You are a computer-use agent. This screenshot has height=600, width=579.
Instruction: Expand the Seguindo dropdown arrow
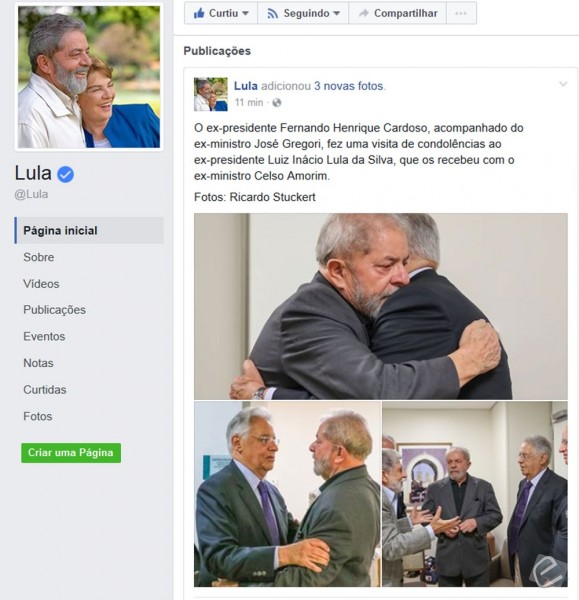click(x=336, y=13)
